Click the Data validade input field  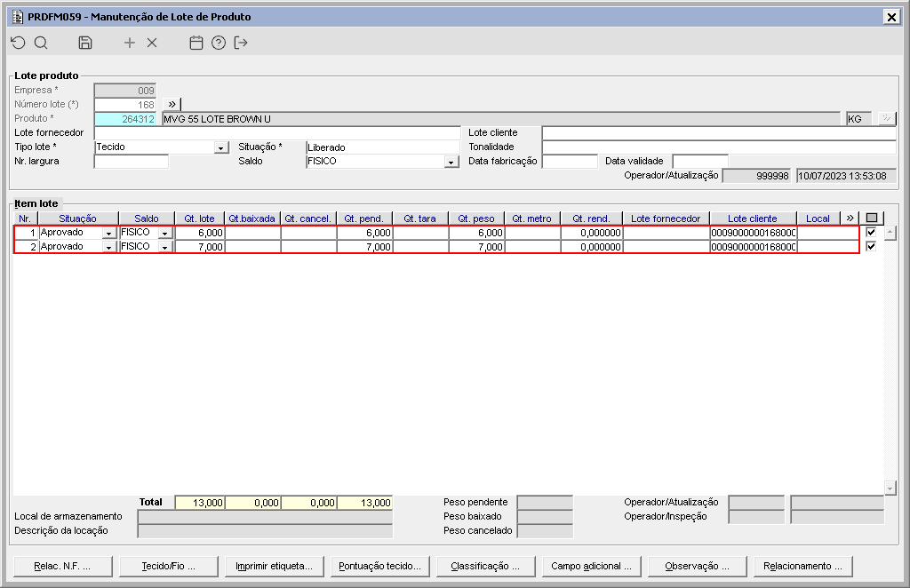pyautogui.click(x=700, y=161)
